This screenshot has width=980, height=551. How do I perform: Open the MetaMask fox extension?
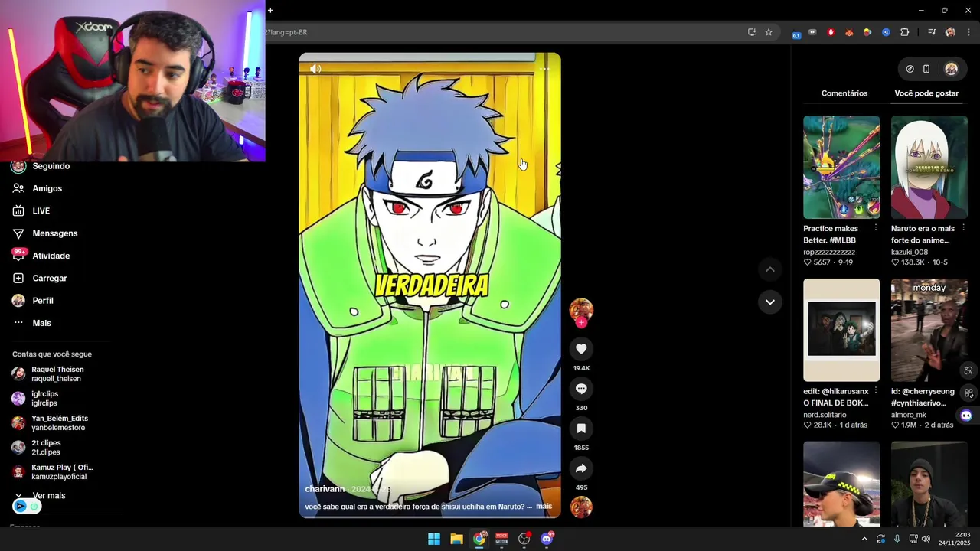pos(849,32)
